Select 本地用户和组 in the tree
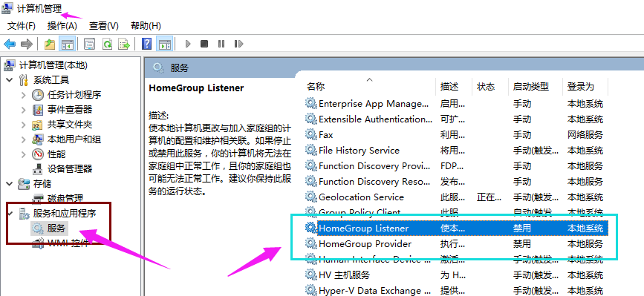The image size is (644, 296). pos(74,139)
